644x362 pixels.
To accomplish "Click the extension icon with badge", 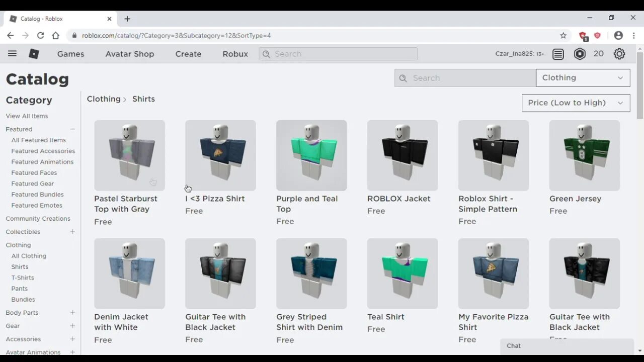I will tap(583, 36).
